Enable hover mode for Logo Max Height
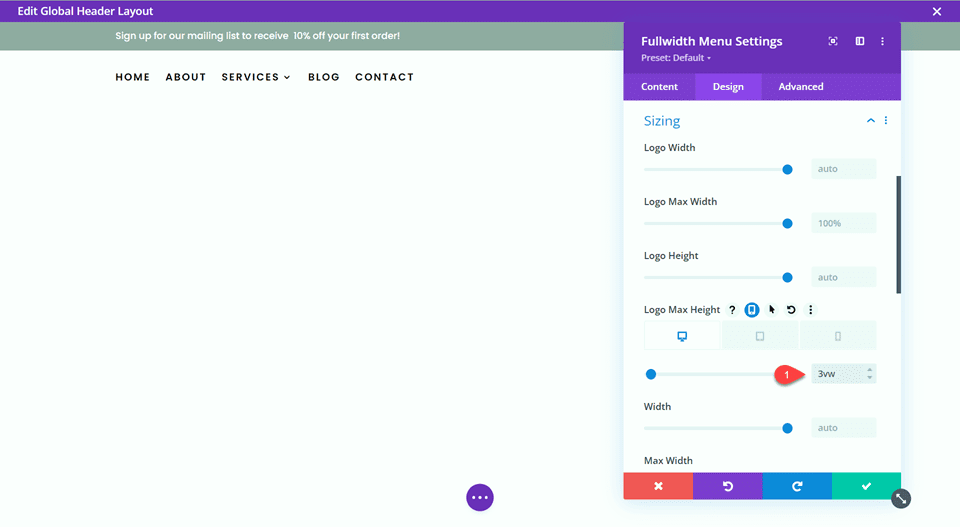 click(771, 310)
